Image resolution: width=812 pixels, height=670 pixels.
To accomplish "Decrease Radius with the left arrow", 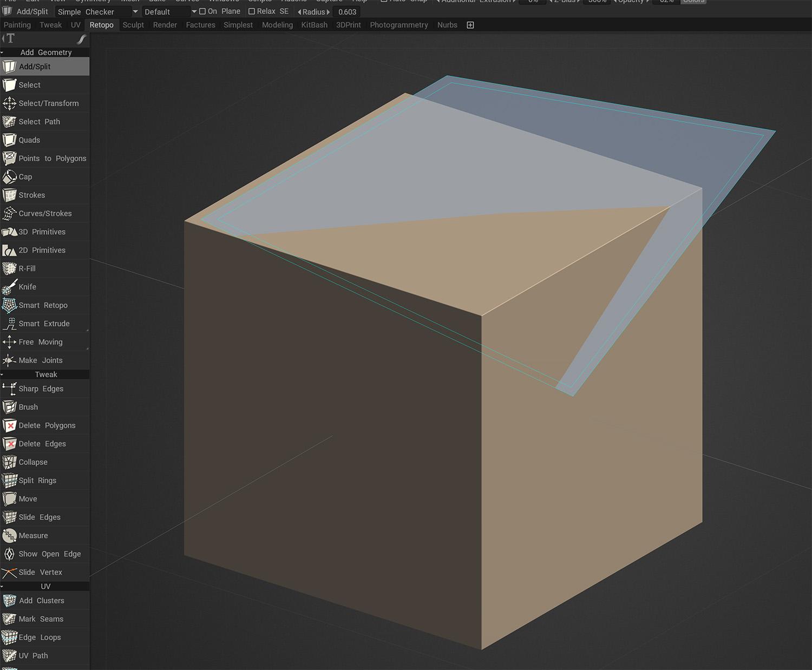I will click(299, 12).
